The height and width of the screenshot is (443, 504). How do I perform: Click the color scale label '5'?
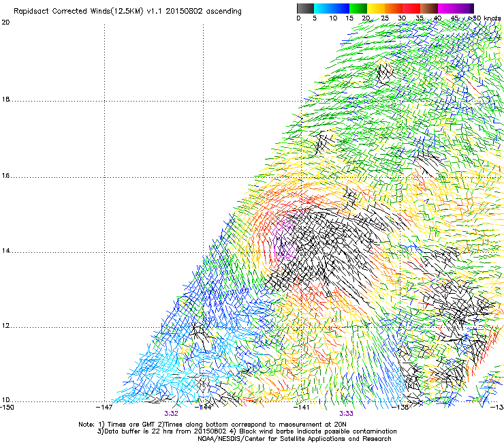315,18
